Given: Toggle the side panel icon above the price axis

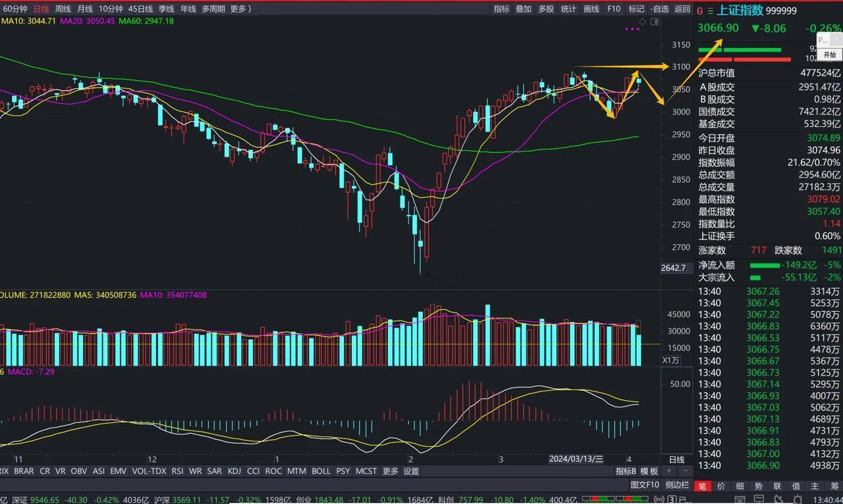Looking at the screenshot, I should 654,22.
